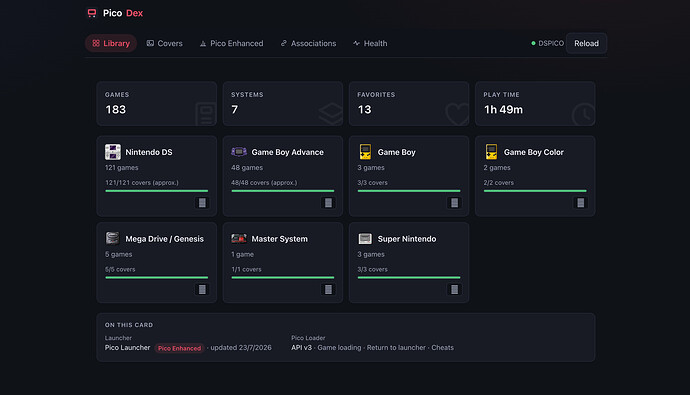Click the Nintendo DS title
The width and height of the screenshot is (690, 395).
pos(149,152)
